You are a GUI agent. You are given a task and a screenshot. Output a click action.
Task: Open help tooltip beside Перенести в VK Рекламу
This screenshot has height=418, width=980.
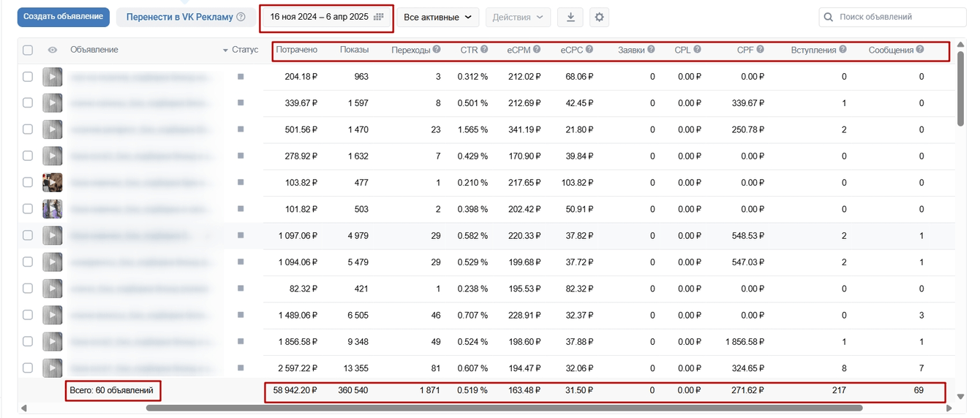click(241, 17)
